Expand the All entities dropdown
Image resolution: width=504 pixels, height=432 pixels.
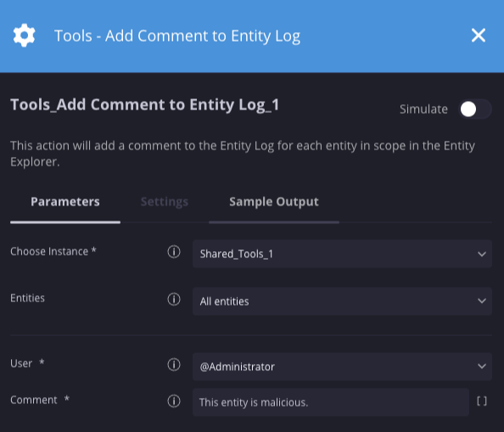tap(342, 301)
